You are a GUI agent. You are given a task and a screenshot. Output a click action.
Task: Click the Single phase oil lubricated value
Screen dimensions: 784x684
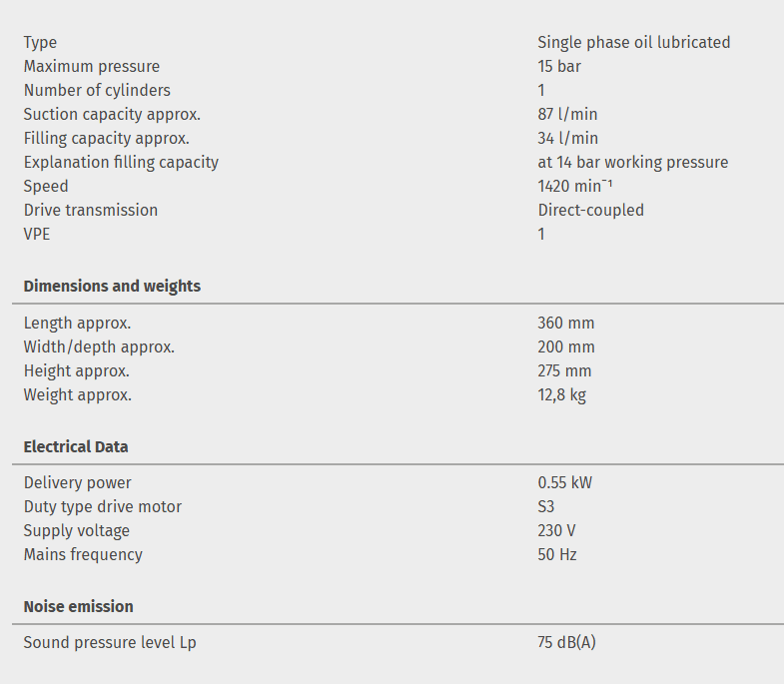(x=633, y=42)
